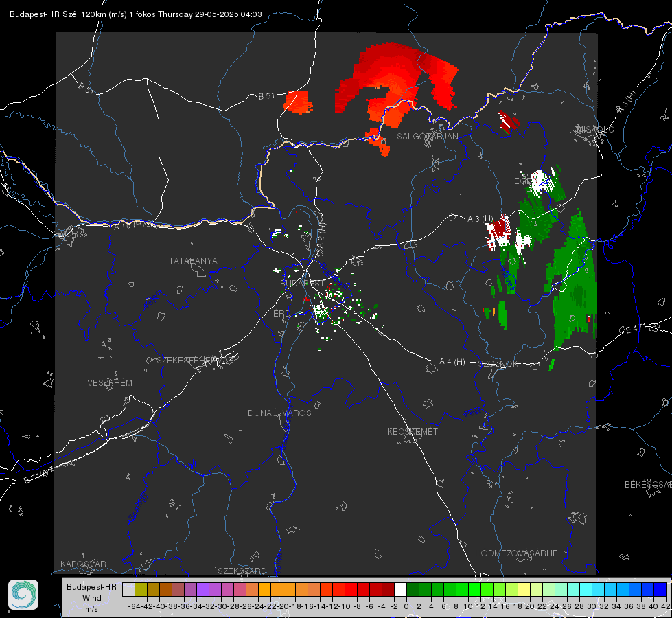Click the small red echo beside the central 'B 51' label
Screen dimensions: 672x618
tap(297, 102)
